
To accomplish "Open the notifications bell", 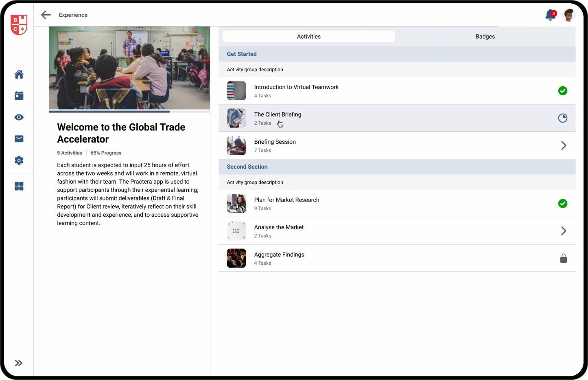I will 551,15.
